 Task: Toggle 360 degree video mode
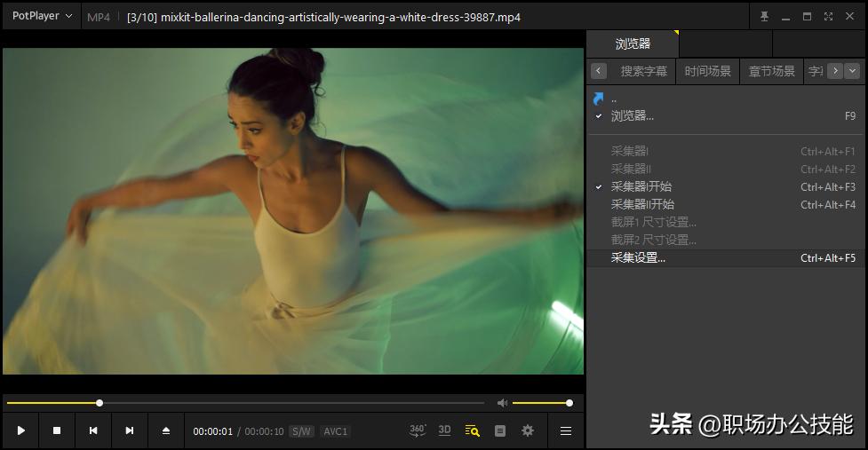click(x=418, y=430)
